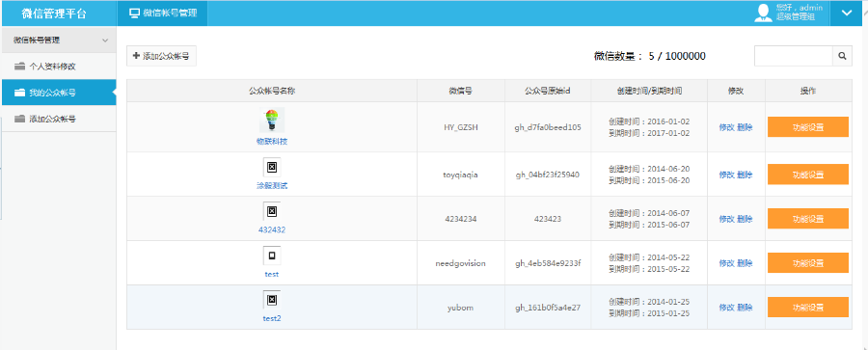Image resolution: width=868 pixels, height=350 pixels.
Task: Click broken image icon above 涂酸测试
Action: [x=272, y=167]
